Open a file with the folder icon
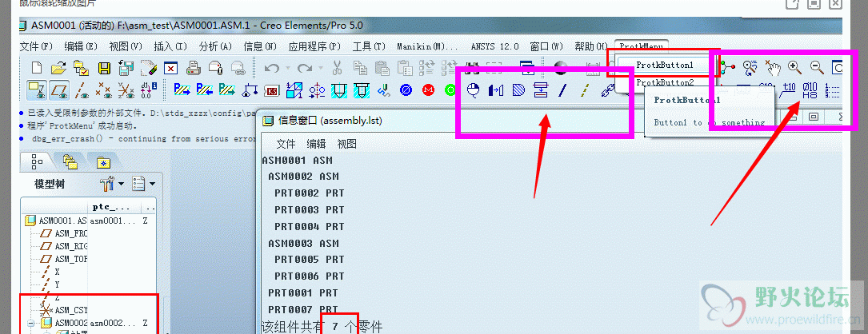This screenshot has width=868, height=334. pos(58,68)
